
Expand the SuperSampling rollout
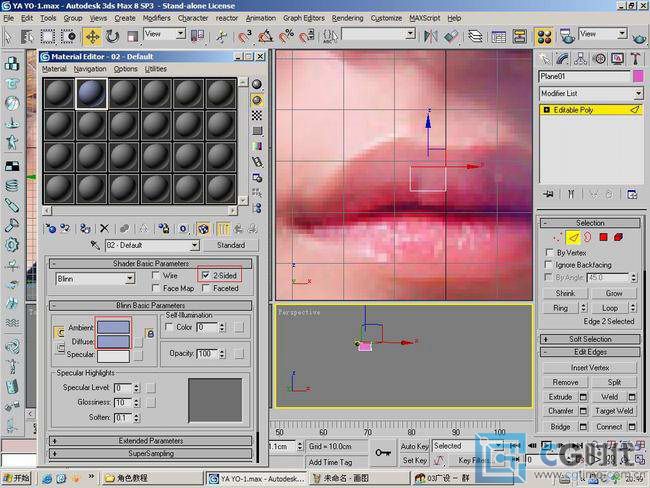click(x=150, y=454)
